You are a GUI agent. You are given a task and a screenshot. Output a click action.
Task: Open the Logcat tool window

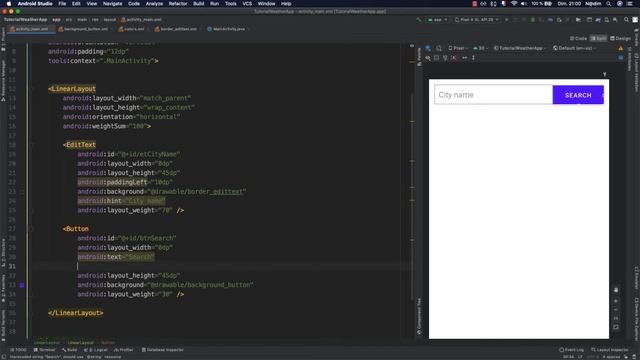coord(96,350)
